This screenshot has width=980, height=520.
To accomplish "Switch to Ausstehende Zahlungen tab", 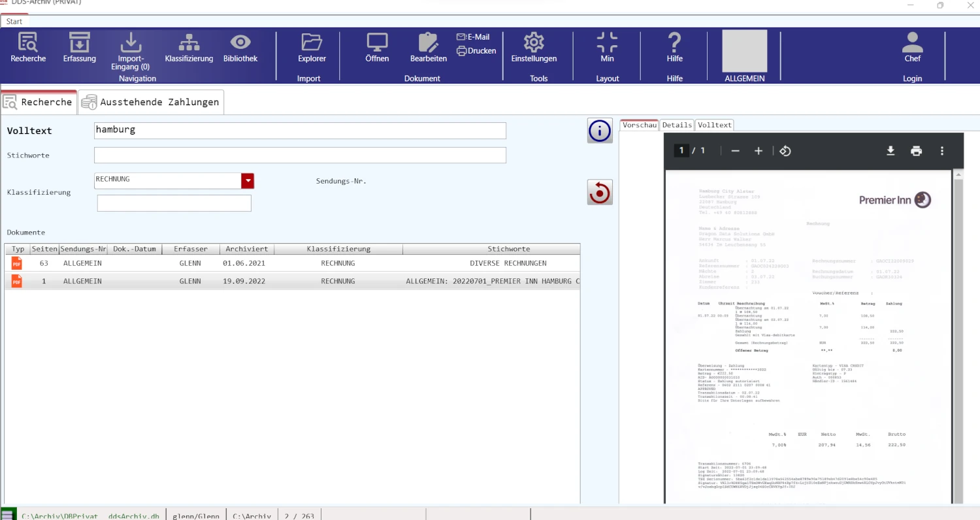I will tap(151, 102).
